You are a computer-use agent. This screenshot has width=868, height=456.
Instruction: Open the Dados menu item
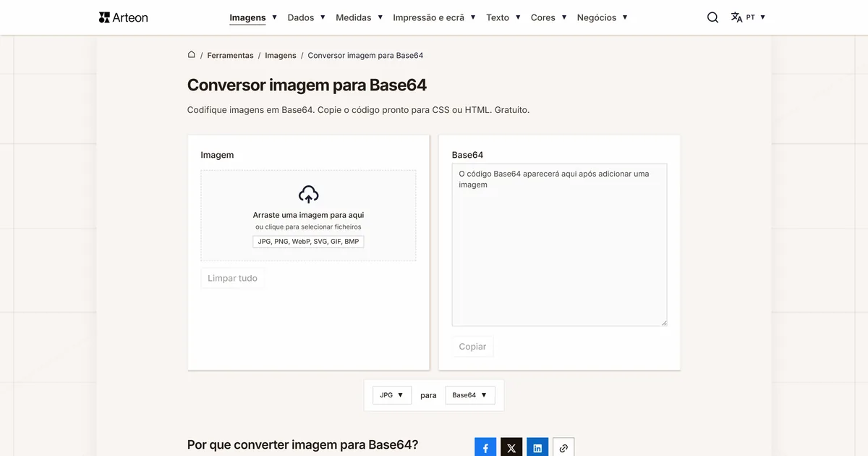pyautogui.click(x=301, y=17)
